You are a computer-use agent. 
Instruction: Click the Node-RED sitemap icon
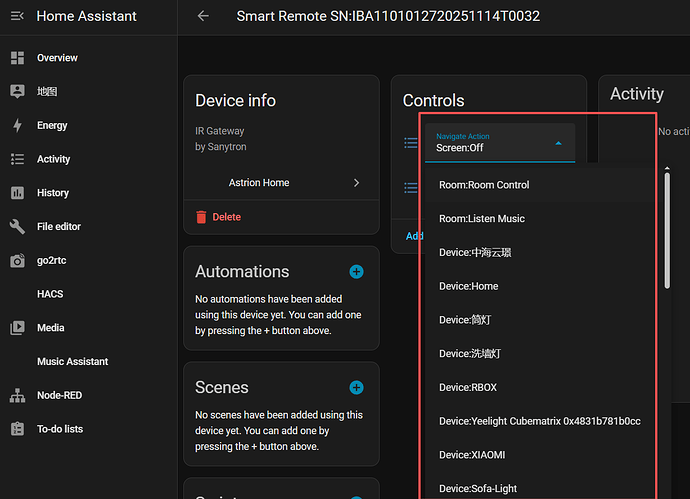coord(18,395)
